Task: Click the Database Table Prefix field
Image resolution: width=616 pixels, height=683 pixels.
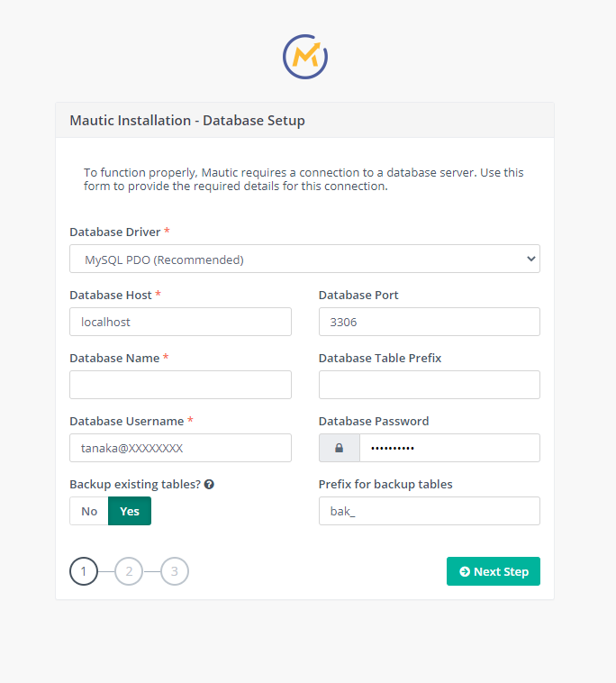Action: (x=429, y=385)
